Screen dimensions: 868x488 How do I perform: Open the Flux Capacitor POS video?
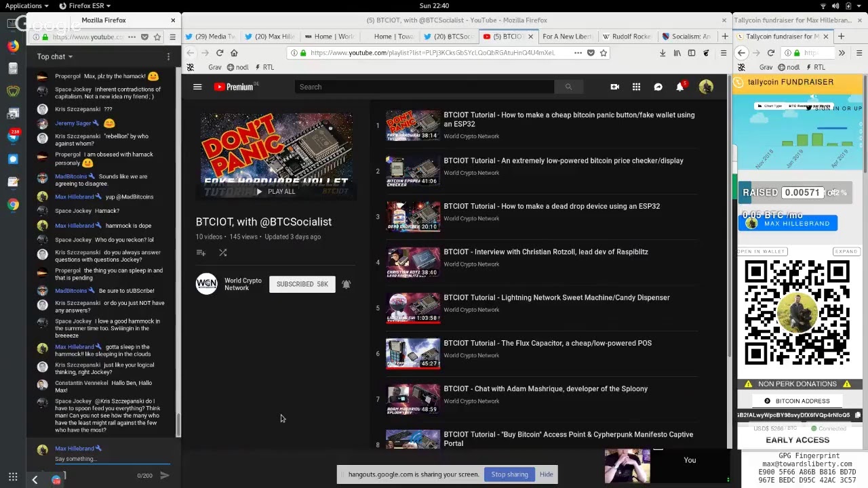click(x=547, y=343)
